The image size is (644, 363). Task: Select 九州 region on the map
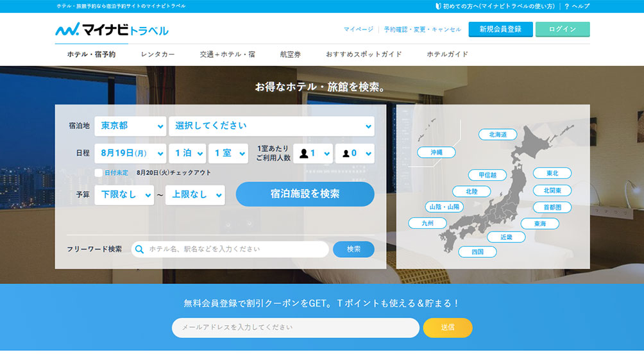(x=428, y=223)
